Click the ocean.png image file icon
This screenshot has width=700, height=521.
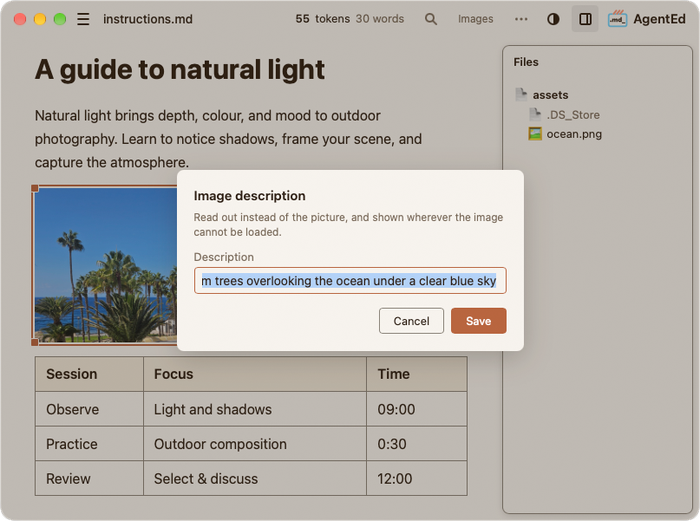pos(535,133)
